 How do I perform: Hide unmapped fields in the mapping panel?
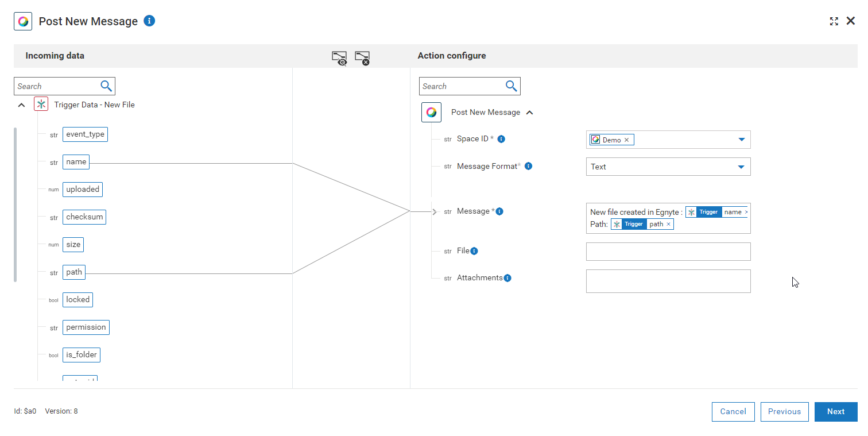(x=339, y=58)
